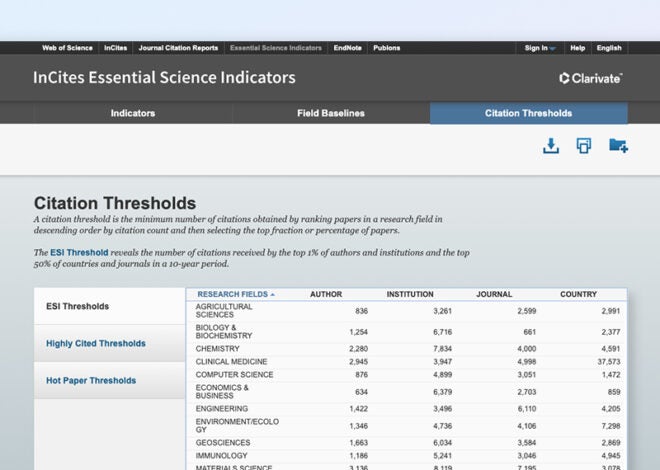660x470 pixels.
Task: Select the CLINICAL MEDICINE row label
Action: tap(232, 362)
